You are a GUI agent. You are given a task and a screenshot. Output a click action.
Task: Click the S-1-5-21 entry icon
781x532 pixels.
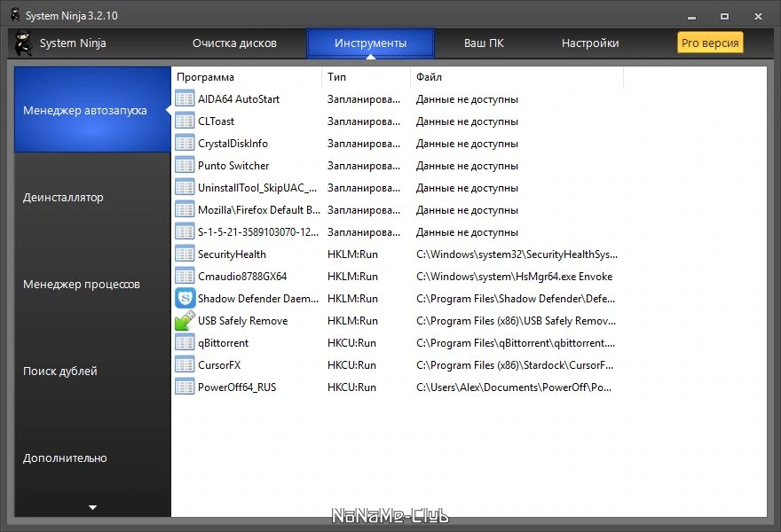[185, 232]
